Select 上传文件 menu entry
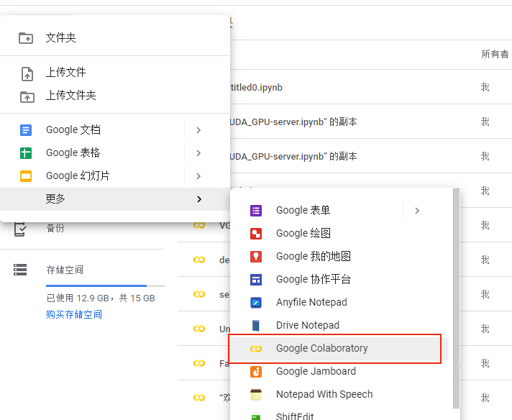 pyautogui.click(x=115, y=72)
